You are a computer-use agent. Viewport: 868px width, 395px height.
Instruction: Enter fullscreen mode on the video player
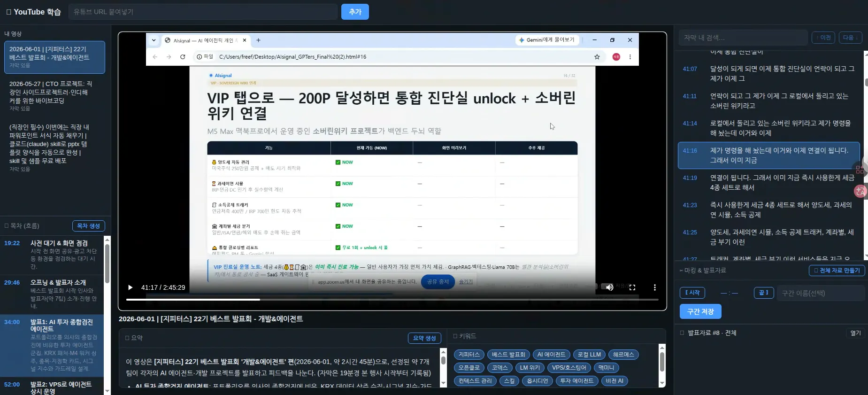(x=632, y=287)
